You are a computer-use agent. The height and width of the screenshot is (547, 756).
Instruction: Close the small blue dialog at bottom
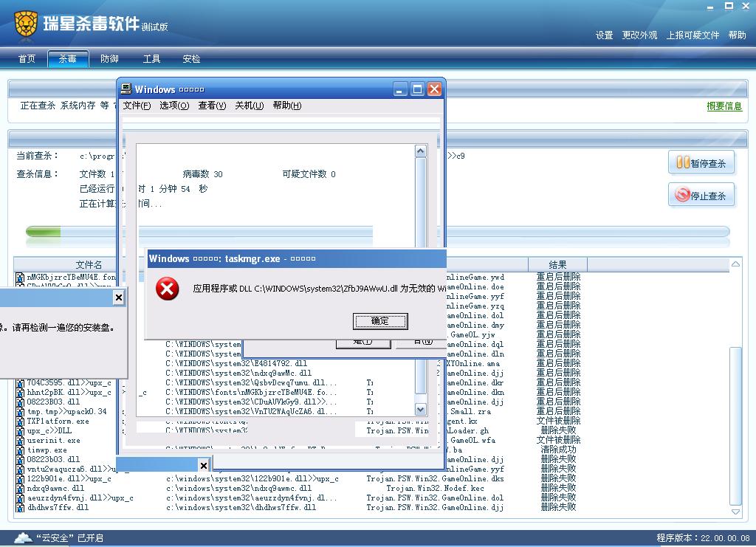204,466
